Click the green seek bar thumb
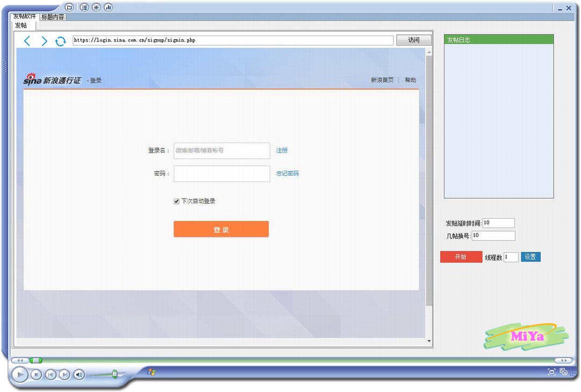Screen dimensions: 581x392 [36, 360]
